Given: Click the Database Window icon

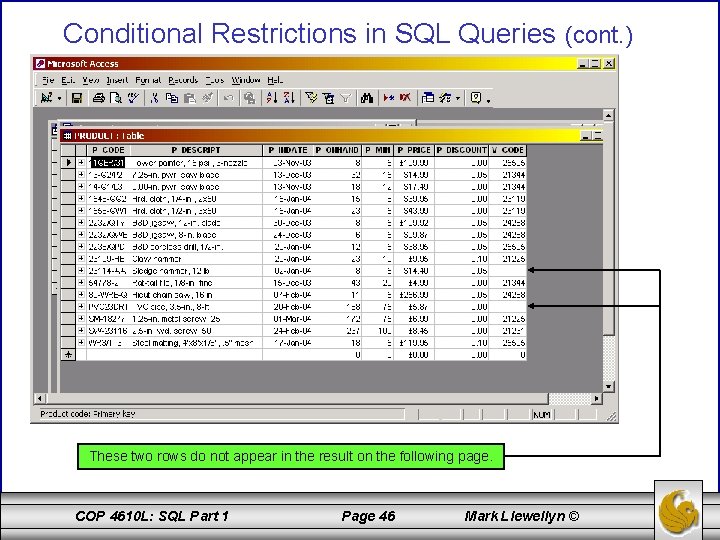Looking at the screenshot, I should point(428,98).
